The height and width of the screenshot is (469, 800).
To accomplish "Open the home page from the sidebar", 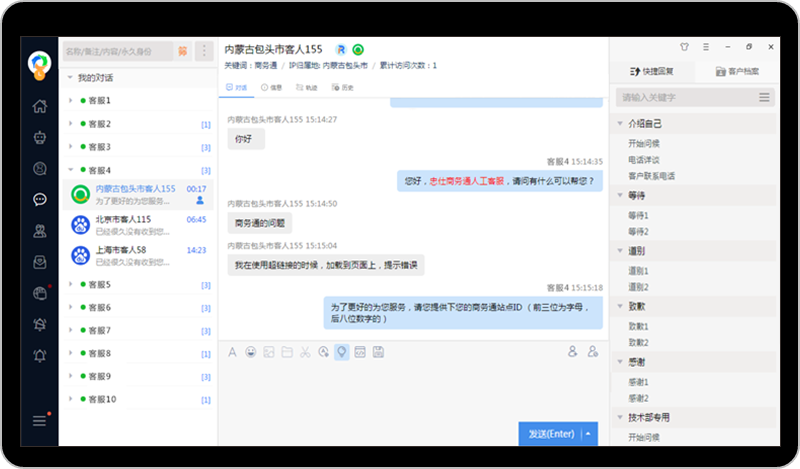I will (x=40, y=107).
